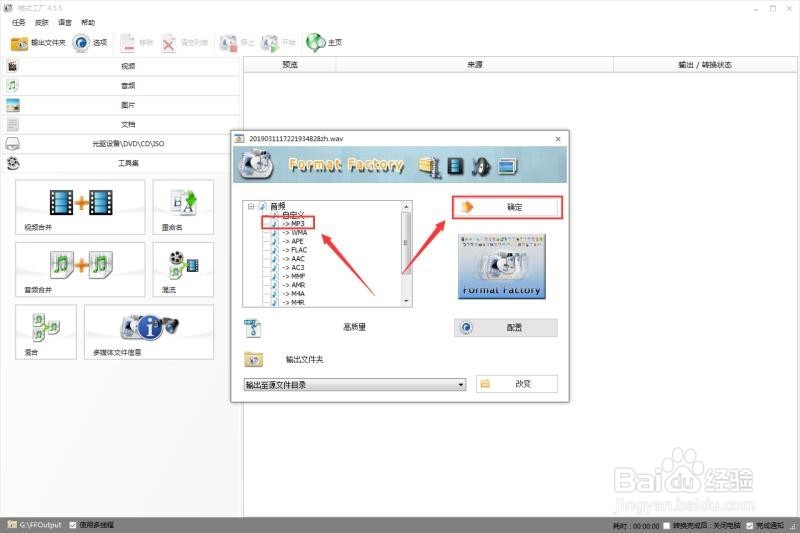Open the 配置 configuration button
This screenshot has height=533, width=800.
pos(506,327)
